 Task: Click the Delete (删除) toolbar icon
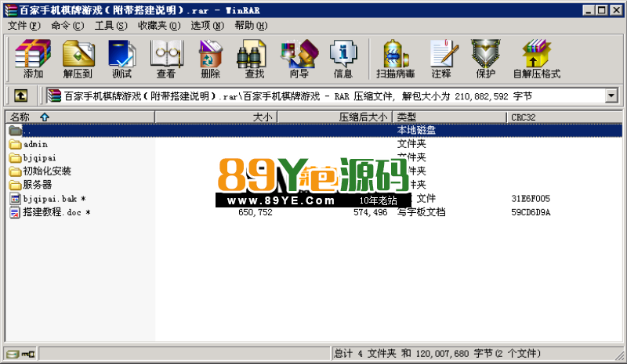click(x=210, y=59)
